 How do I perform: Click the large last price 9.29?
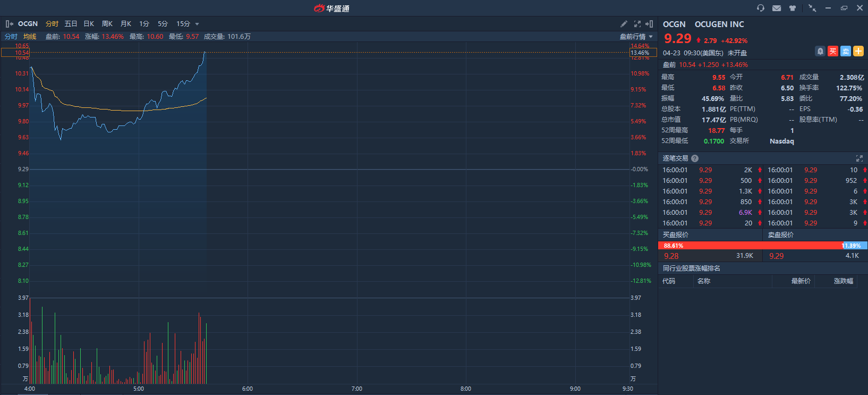pos(677,39)
